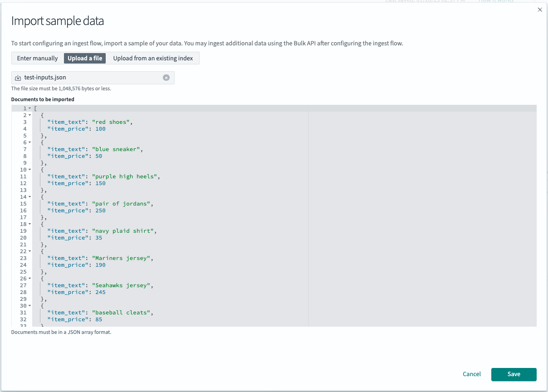548x392 pixels.
Task: Cancel the import dialog
Action: (x=472, y=374)
